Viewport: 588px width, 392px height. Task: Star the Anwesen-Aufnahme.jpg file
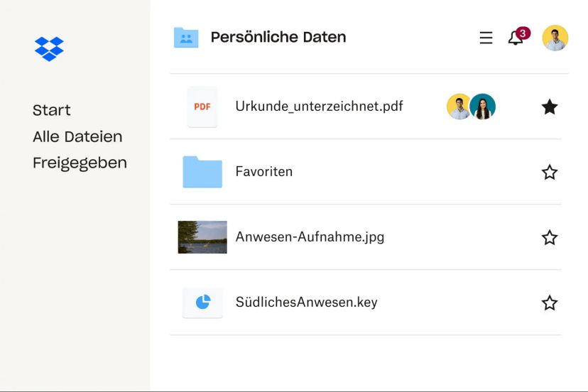pyautogui.click(x=550, y=238)
